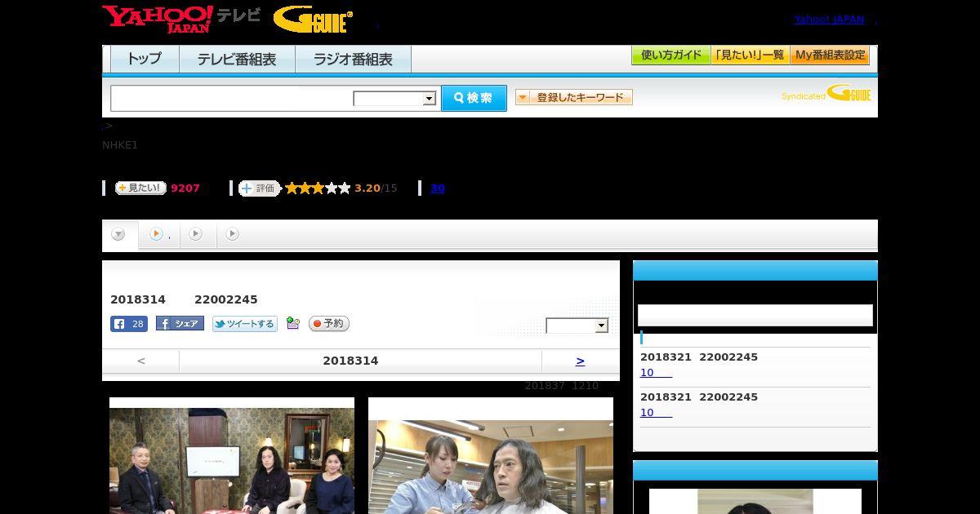
Task: Open the studio three-people thumbnail
Action: 232,461
